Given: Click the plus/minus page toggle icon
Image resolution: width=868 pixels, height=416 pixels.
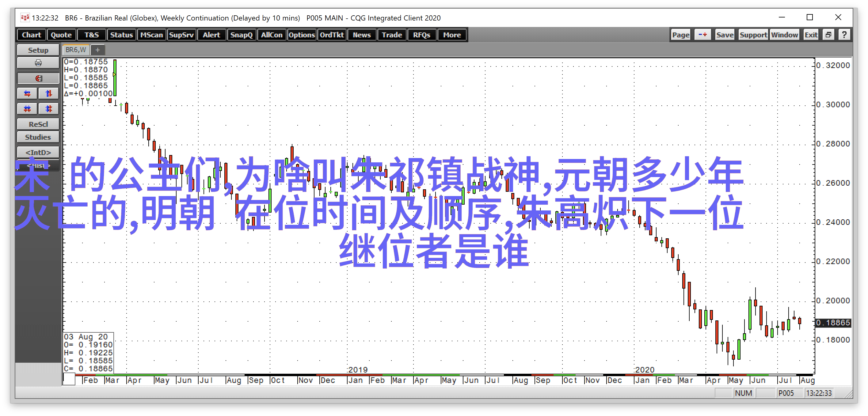Looking at the screenshot, I should point(702,35).
